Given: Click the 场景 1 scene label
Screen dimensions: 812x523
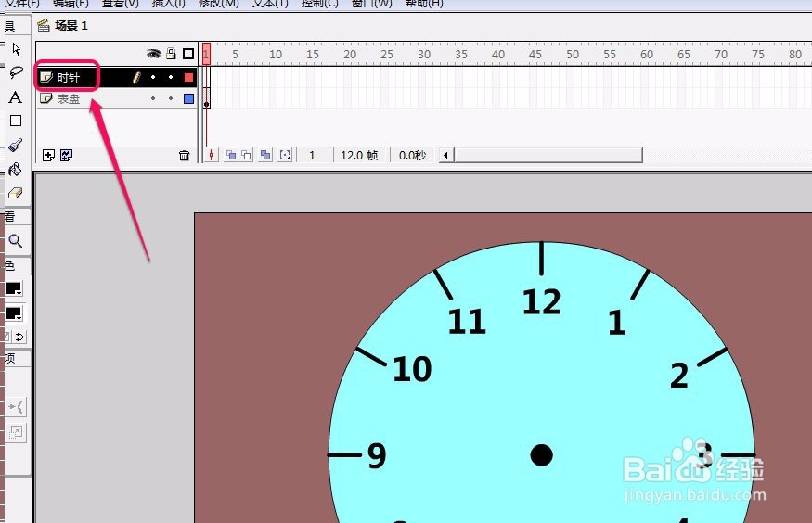Looking at the screenshot, I should (71, 25).
